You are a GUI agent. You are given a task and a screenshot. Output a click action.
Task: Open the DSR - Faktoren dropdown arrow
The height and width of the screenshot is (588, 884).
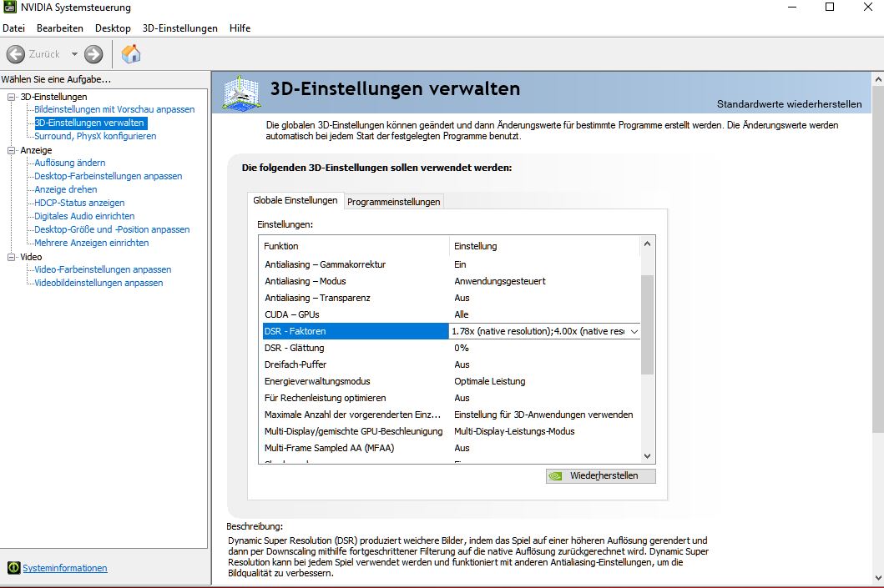pyautogui.click(x=634, y=331)
